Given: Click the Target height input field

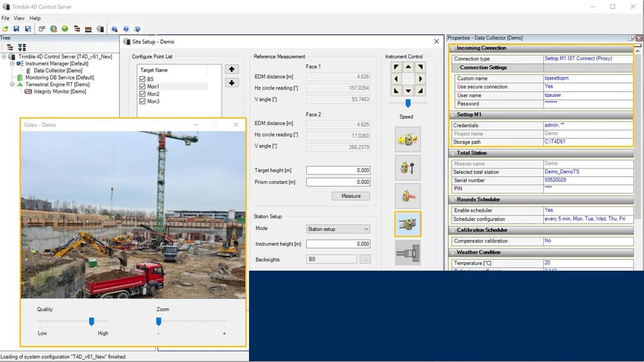Looking at the screenshot, I should (x=338, y=170).
